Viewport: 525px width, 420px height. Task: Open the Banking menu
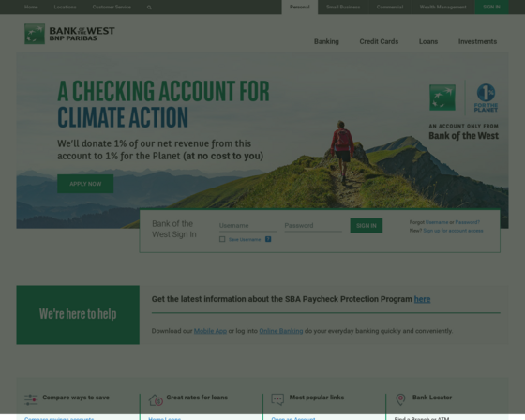click(326, 41)
